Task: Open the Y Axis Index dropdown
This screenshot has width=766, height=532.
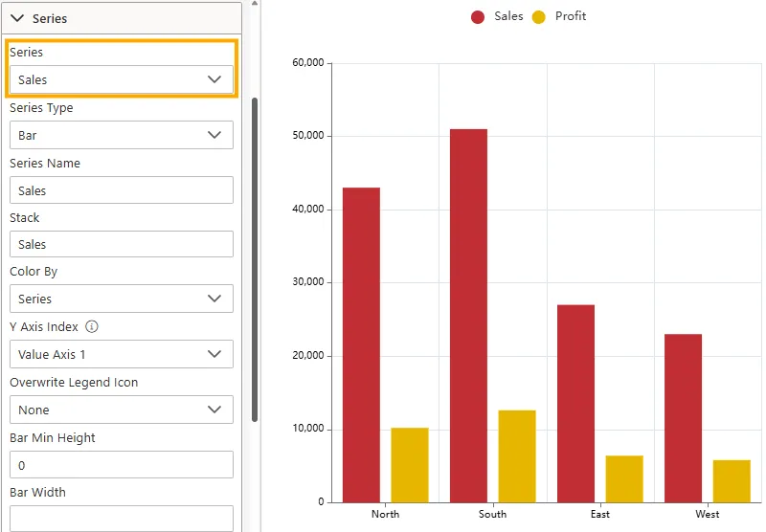Action: [x=121, y=354]
